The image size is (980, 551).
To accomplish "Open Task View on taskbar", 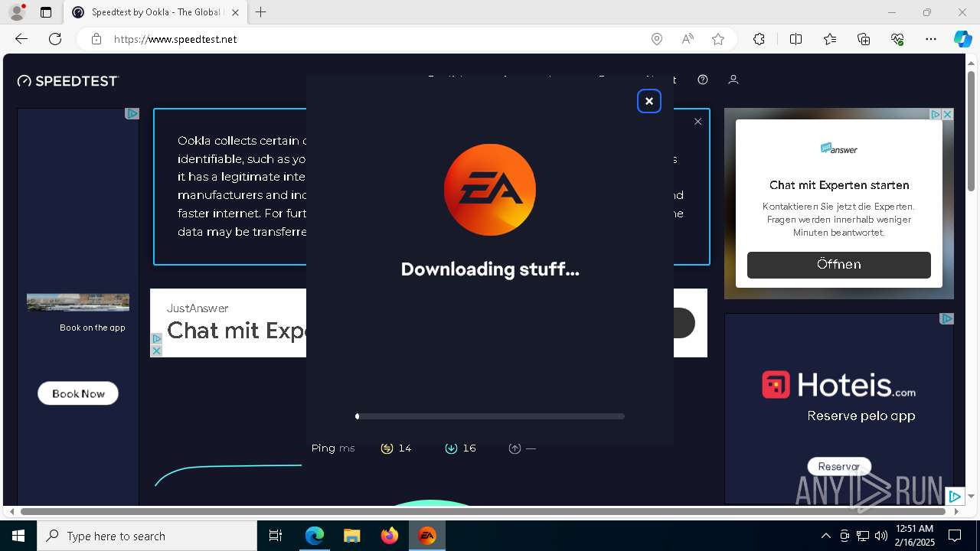I will (276, 536).
